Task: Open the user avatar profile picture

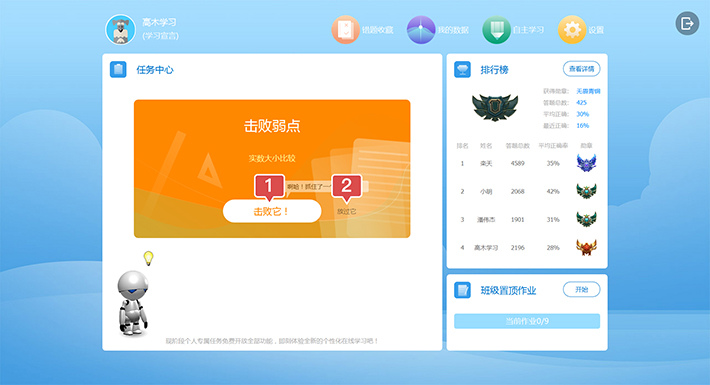Action: [x=120, y=30]
